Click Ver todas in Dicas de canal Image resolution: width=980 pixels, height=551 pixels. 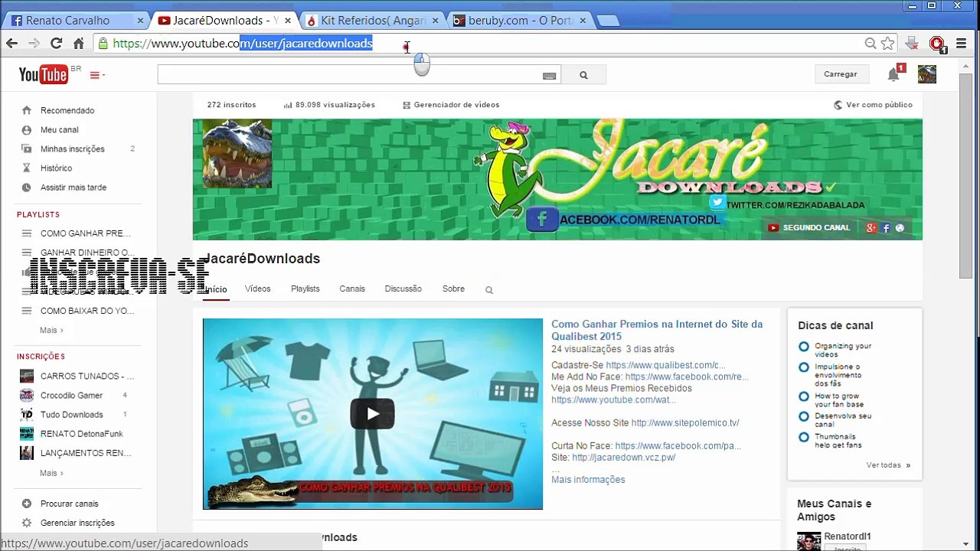pyautogui.click(x=888, y=465)
